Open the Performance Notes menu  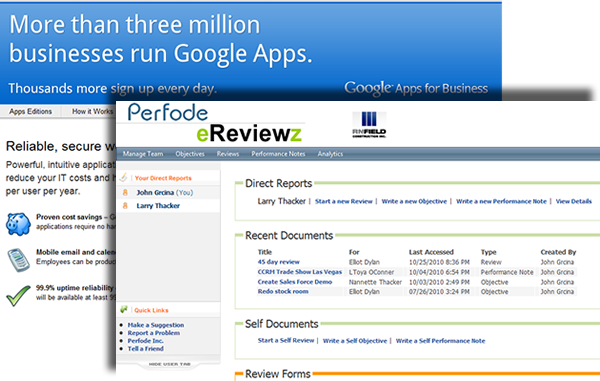[278, 154]
